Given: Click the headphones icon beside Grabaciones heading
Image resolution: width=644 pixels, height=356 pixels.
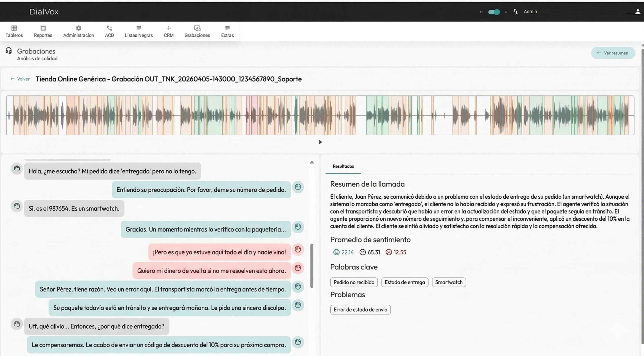Looking at the screenshot, I should click(x=8, y=51).
